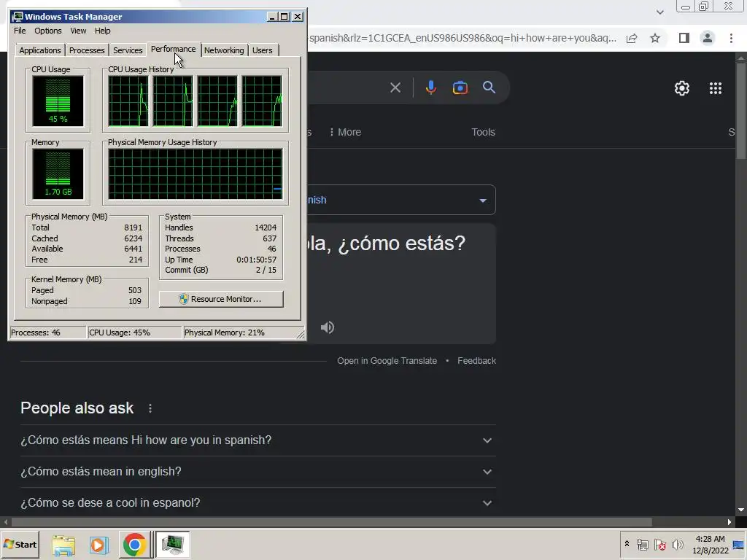Open the View menu in Task Manager

tap(78, 31)
